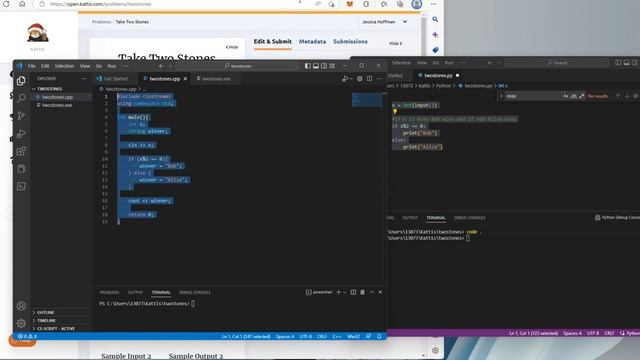
Task: Toggle Use Regular Expression in Python find widget
Action: point(582,96)
